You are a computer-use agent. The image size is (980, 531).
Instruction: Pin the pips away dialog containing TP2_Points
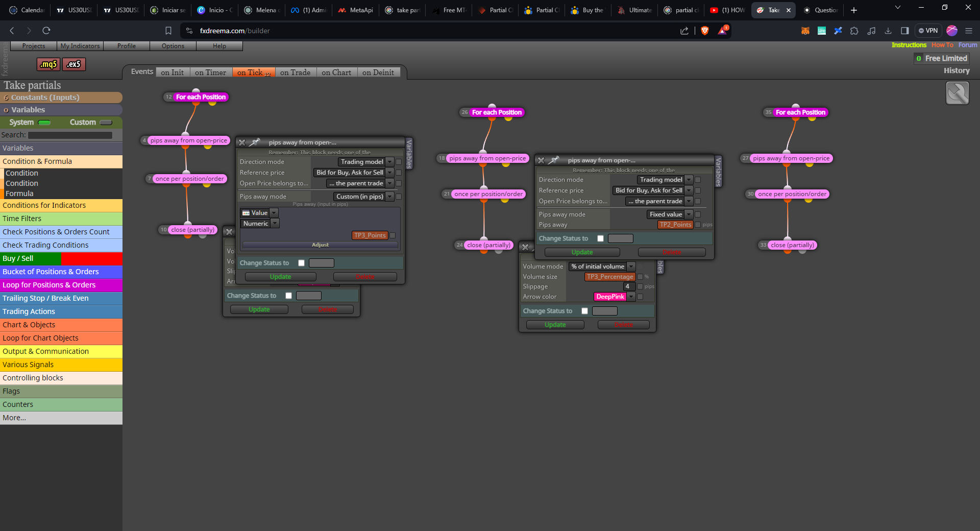554,160
